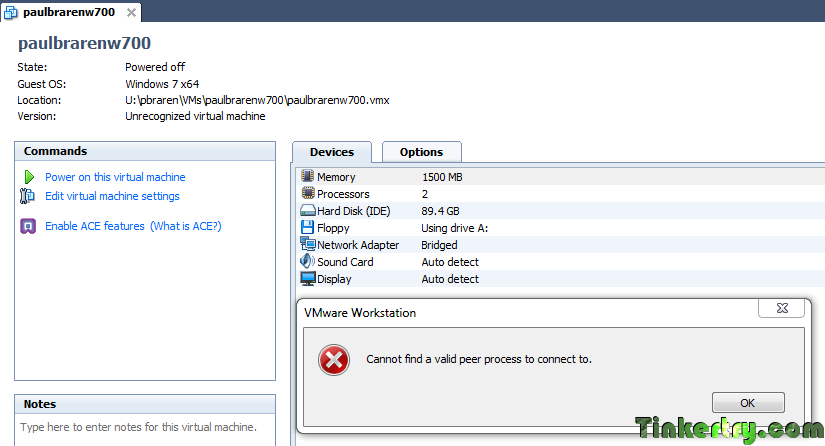This screenshot has width=825, height=446.
Task: Click the peer process error message text
Action: click(479, 359)
